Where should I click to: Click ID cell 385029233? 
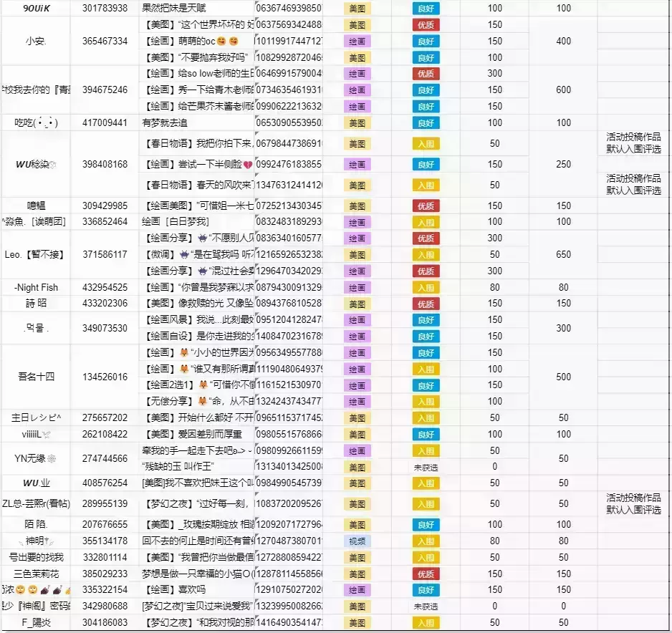[x=105, y=574]
